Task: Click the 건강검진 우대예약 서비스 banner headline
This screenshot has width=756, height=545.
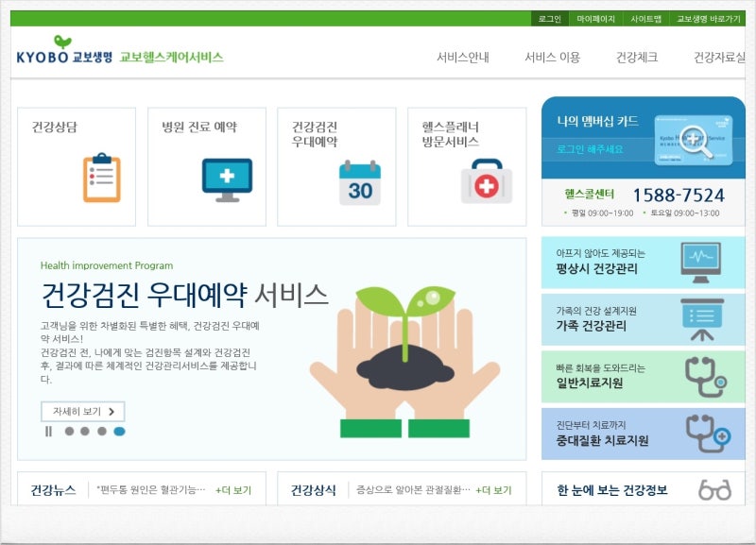Action: point(185,295)
